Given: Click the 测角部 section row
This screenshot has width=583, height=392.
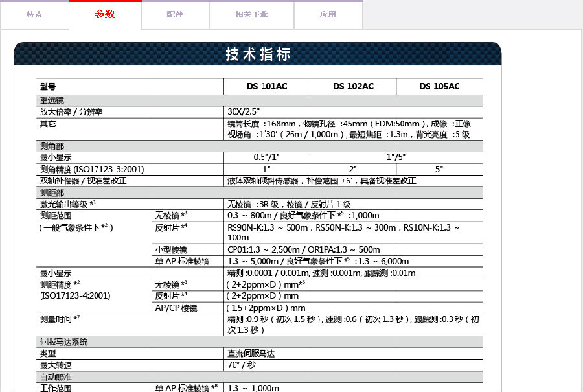Looking at the screenshot, I should tap(52, 146).
